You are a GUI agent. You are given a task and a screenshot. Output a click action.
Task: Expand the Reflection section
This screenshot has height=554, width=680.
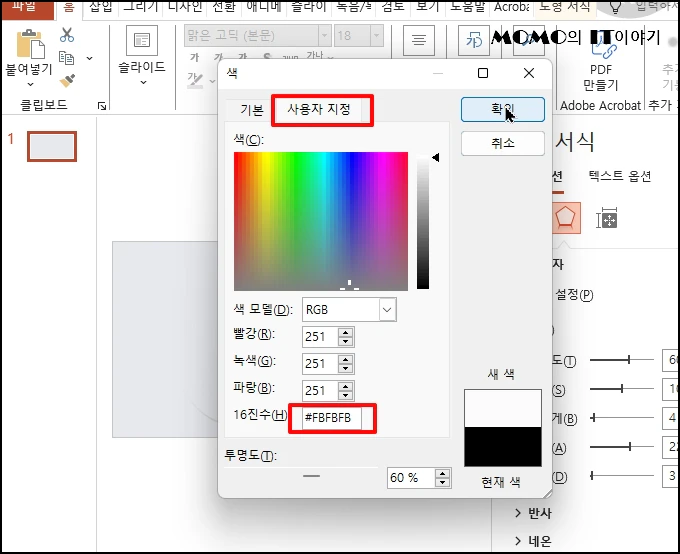point(533,513)
